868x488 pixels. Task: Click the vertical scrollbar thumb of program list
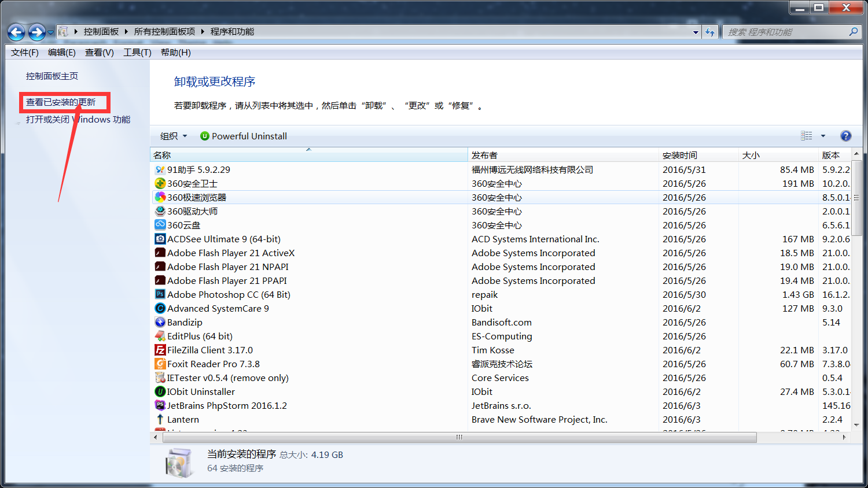coord(856,198)
